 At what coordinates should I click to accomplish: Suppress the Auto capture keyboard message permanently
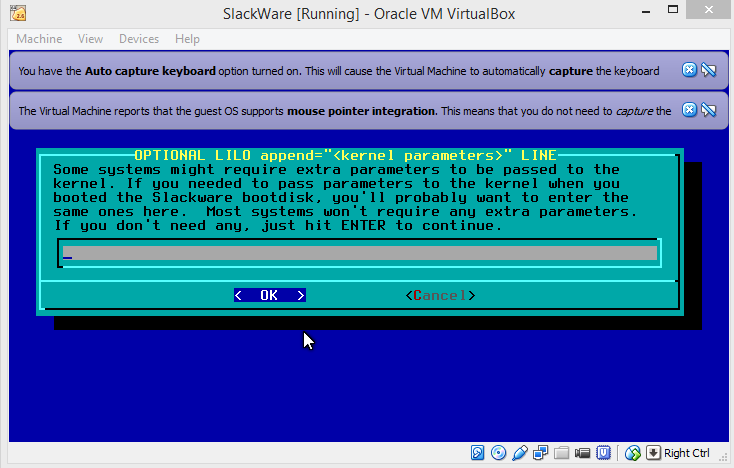(709, 70)
